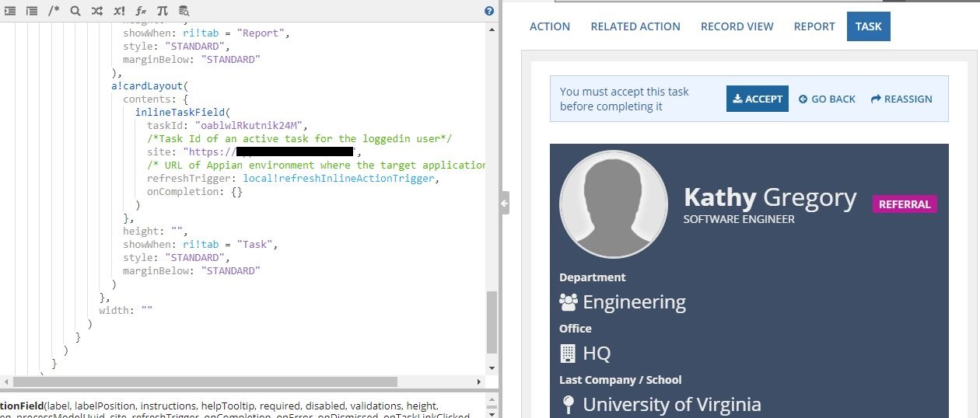Click the pi constant icon
The height and width of the screenshot is (418, 980).
[x=162, y=11]
